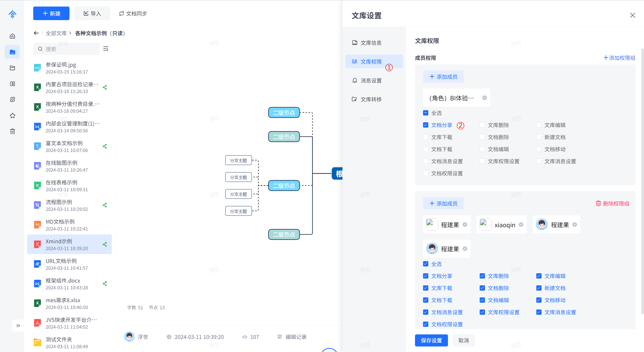
Task: Open the apps grid sidebar icon
Action: tap(12, 100)
